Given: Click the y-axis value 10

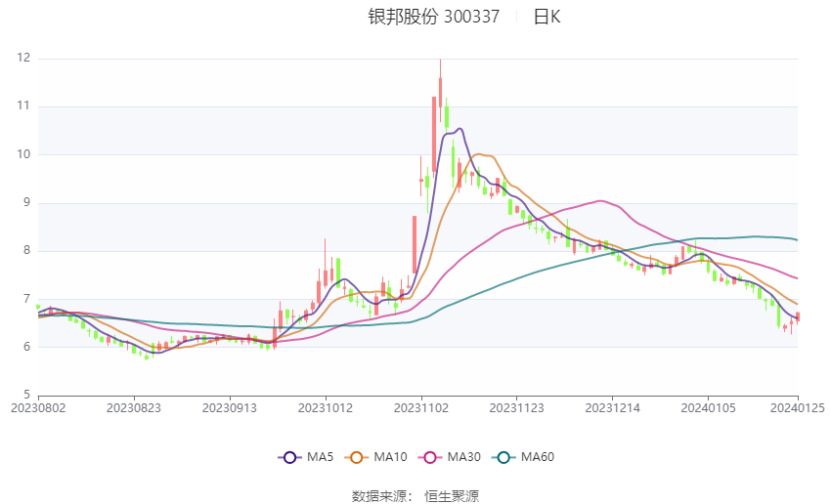Looking at the screenshot, I should coord(23,154).
